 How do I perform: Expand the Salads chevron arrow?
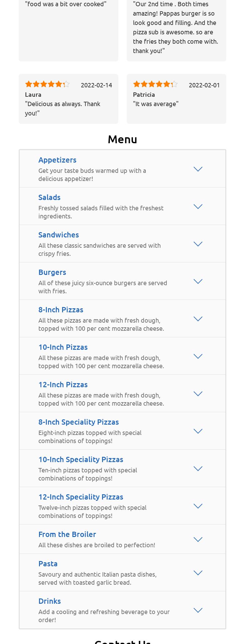198,207
